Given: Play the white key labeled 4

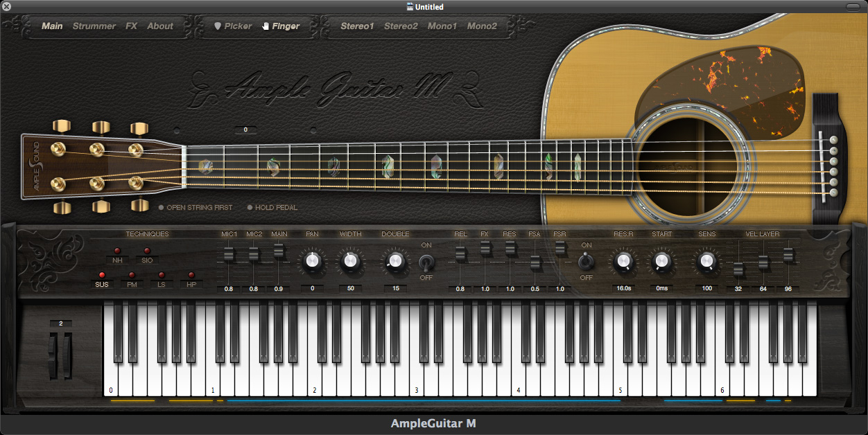Looking at the screenshot, I should (x=518, y=380).
